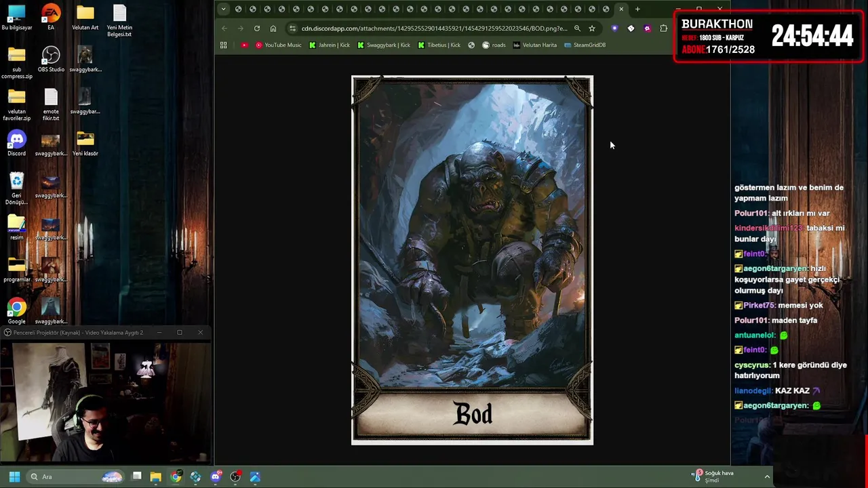Select the OBS Studio desktop shortcut
Viewport: 868px width, 488px height.
(x=51, y=60)
